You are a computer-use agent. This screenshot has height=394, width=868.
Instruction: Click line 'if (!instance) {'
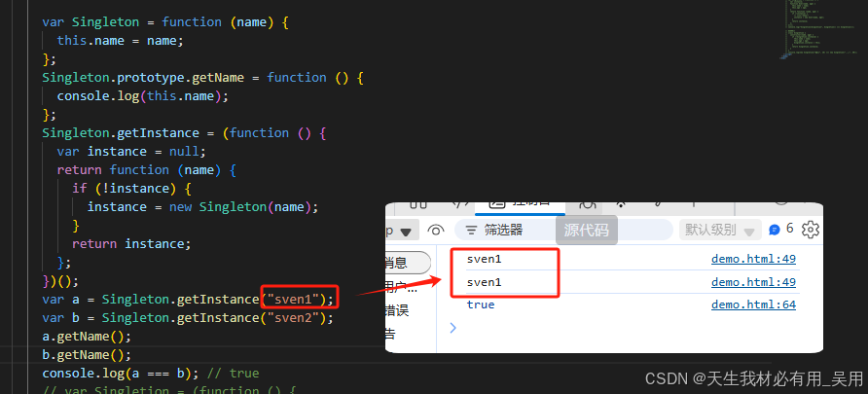(x=131, y=189)
